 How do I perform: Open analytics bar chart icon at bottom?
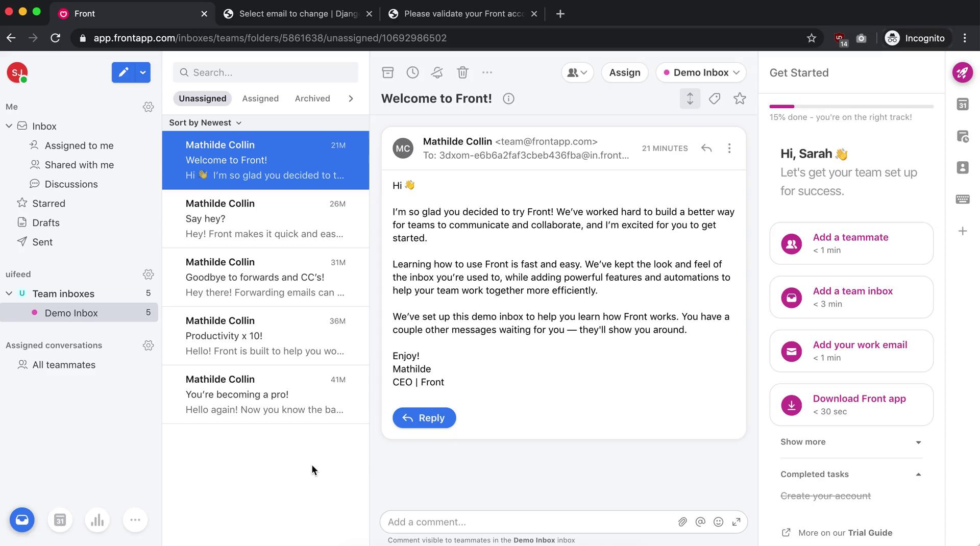tap(97, 520)
